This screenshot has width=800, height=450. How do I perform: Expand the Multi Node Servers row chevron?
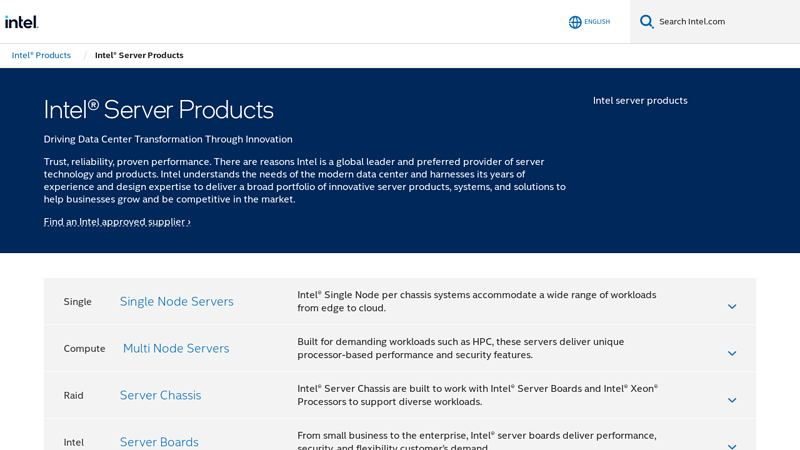732,354
